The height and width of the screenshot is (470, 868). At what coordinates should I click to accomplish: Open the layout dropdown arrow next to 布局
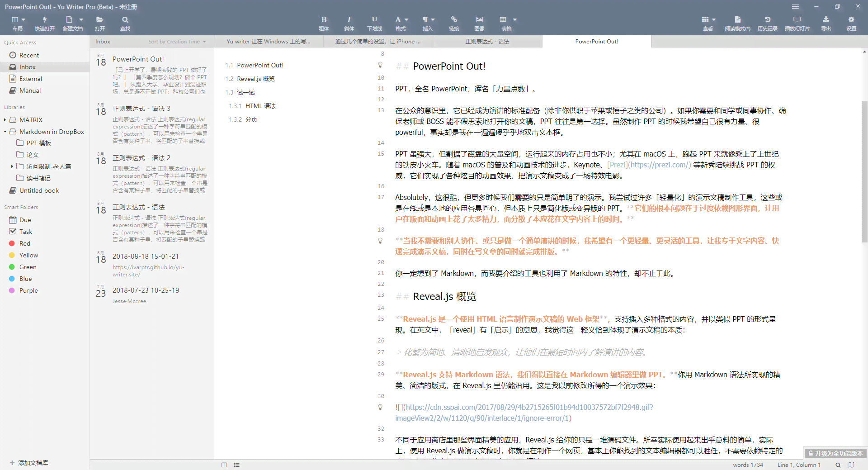[24, 20]
